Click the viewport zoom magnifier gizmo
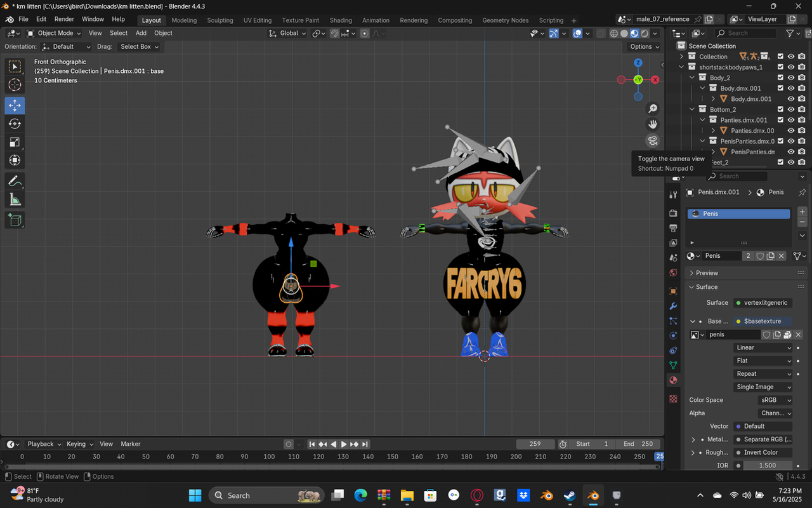This screenshot has height=508, width=812. point(653,109)
